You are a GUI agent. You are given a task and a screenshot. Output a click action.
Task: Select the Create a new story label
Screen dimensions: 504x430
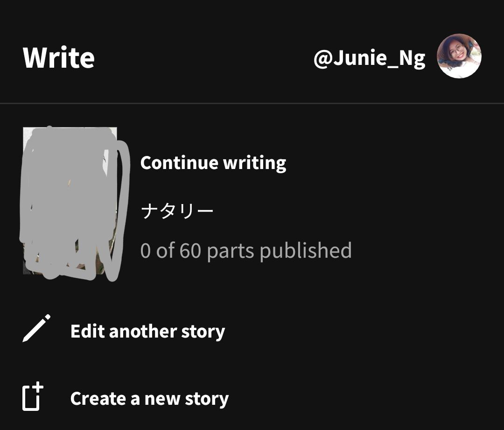point(149,399)
